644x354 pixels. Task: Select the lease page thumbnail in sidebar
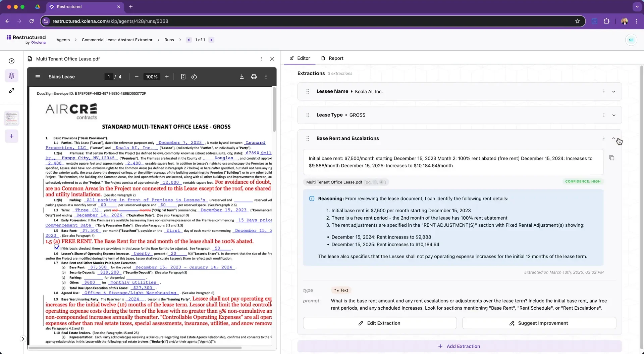(12, 119)
